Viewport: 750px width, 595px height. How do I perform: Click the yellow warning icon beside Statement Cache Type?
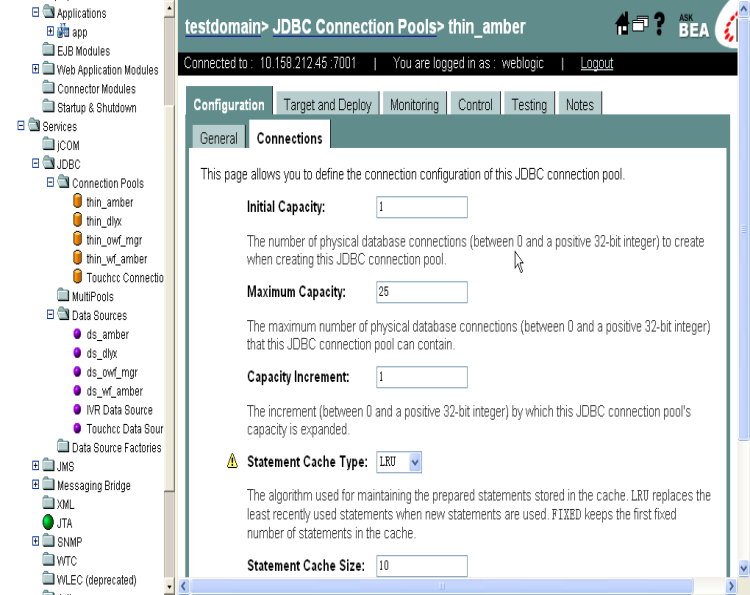[232, 461]
